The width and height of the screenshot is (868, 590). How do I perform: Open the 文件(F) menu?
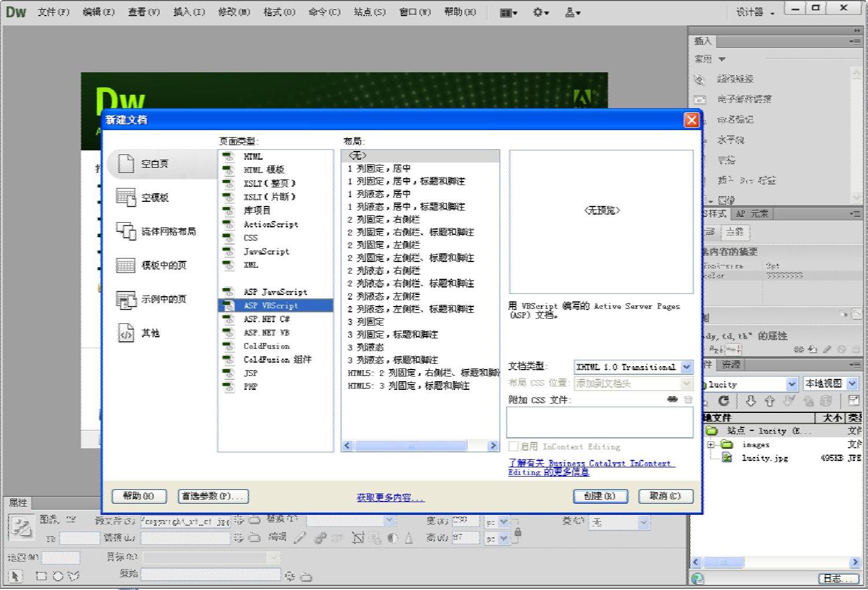[x=53, y=12]
